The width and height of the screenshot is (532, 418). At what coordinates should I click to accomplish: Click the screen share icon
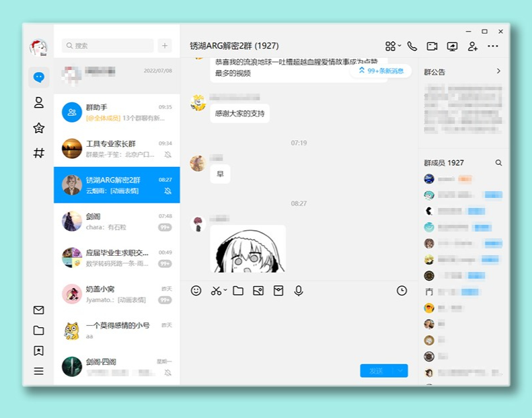(x=452, y=46)
